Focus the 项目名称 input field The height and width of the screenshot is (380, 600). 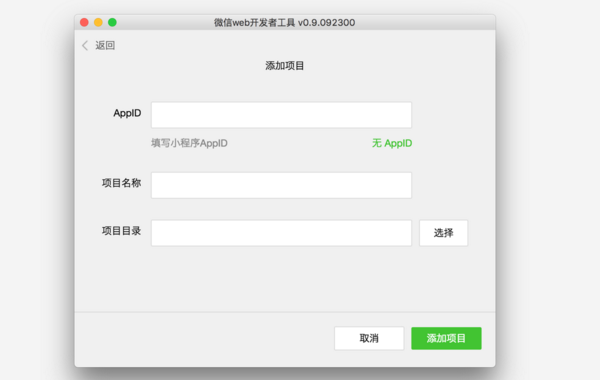tap(281, 185)
